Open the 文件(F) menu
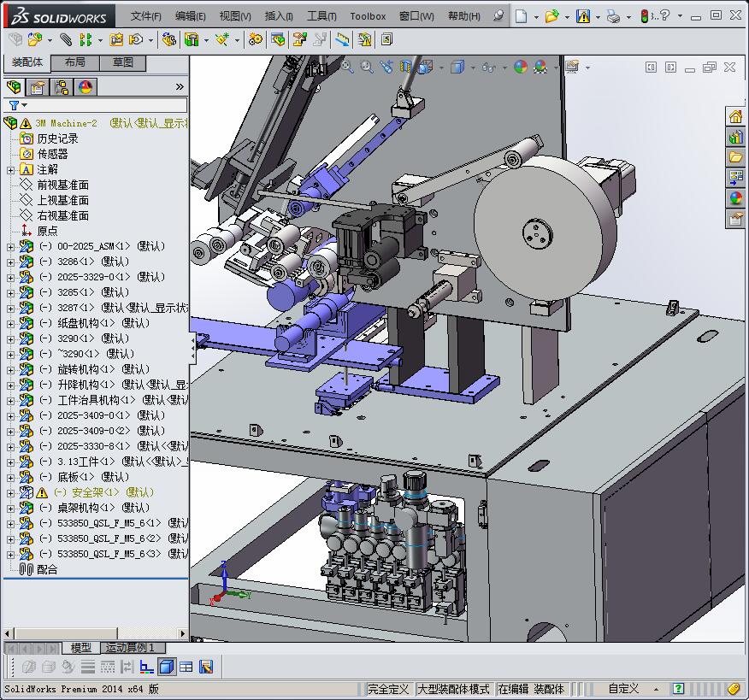This screenshot has width=749, height=700. pos(145,16)
